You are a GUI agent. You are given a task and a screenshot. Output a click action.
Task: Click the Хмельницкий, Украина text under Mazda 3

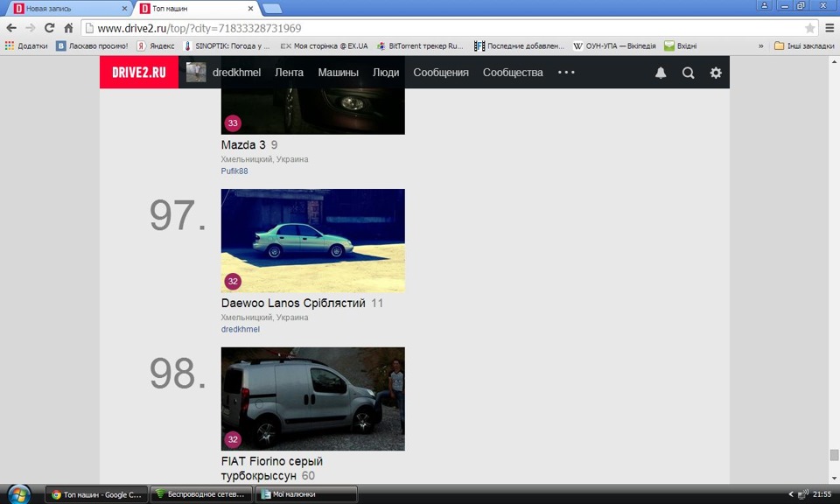click(x=264, y=159)
